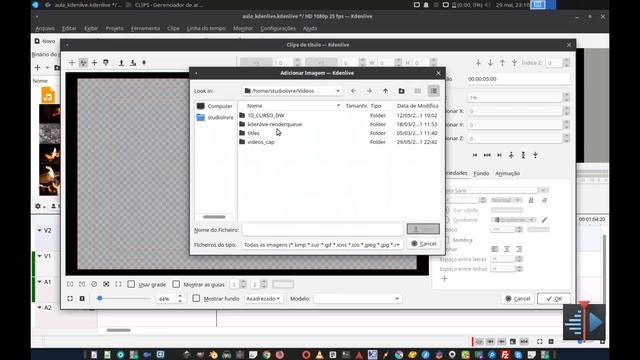Collapse the A1 track in timeline
Viewport: 640px width, 360px height.
pyautogui.click(x=40, y=282)
